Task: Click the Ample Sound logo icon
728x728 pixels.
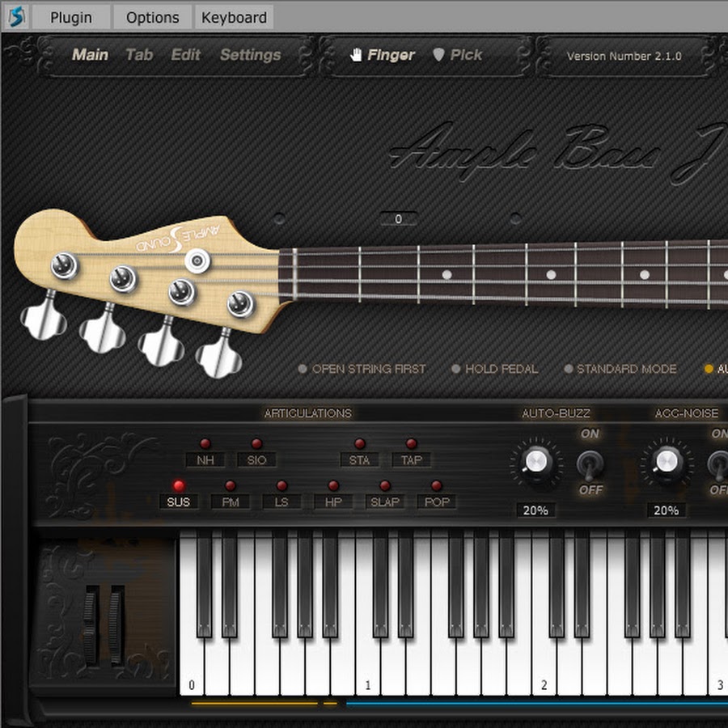Action: click(x=17, y=17)
